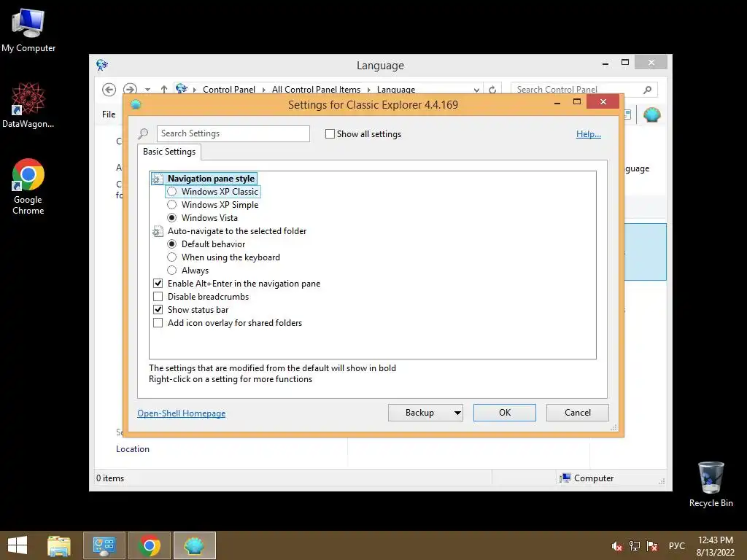
Task: Open the Help... link
Action: 589,134
